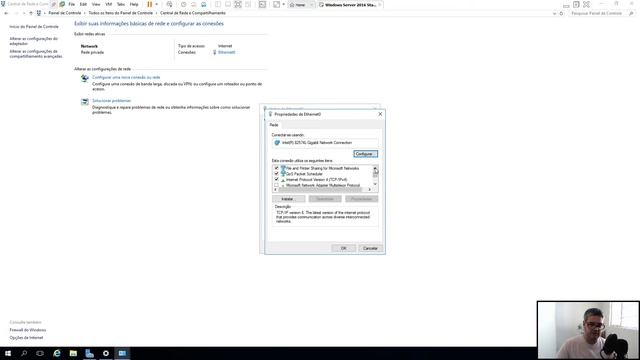Click the Control Panel taskbar icon
Viewport: 640px width, 360px height.
[122, 353]
